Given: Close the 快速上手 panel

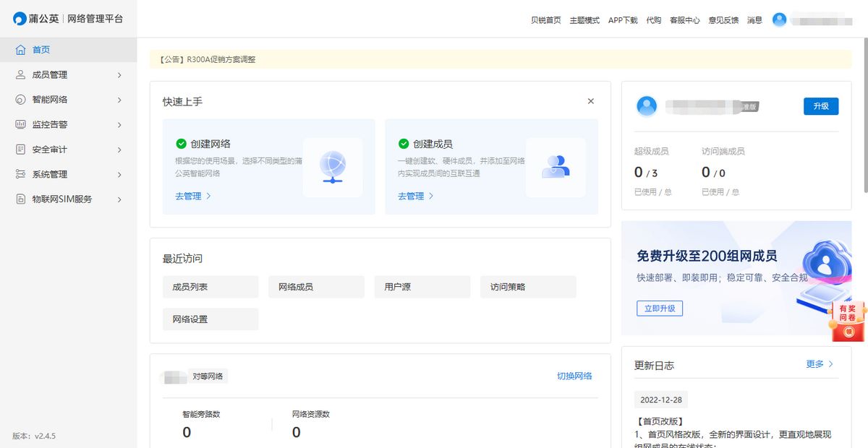Looking at the screenshot, I should tap(591, 101).
